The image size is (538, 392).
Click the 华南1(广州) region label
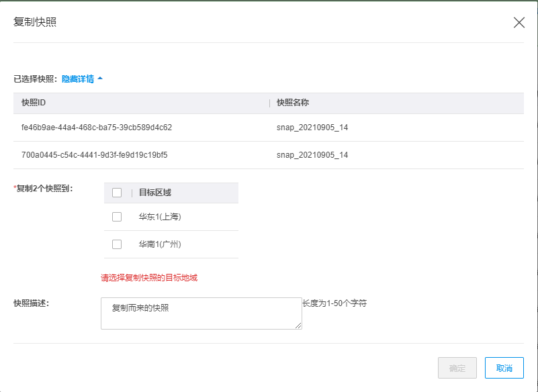tap(160, 244)
